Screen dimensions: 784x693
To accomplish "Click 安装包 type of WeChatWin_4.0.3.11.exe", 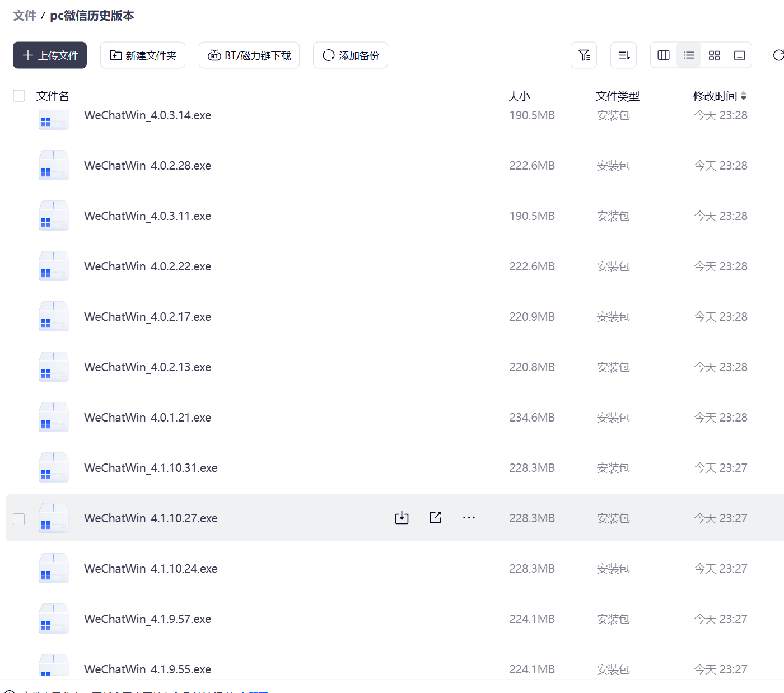I will click(613, 216).
